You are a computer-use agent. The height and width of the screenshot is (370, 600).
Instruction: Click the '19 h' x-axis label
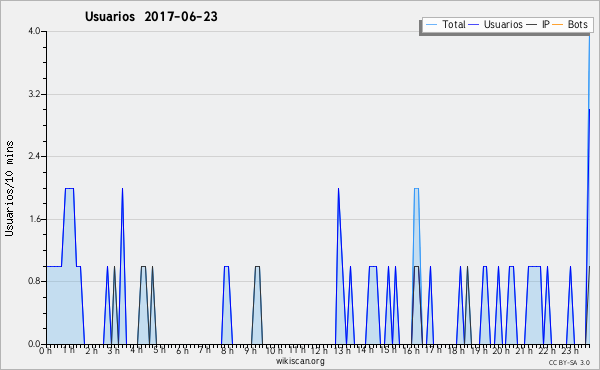coord(479,350)
